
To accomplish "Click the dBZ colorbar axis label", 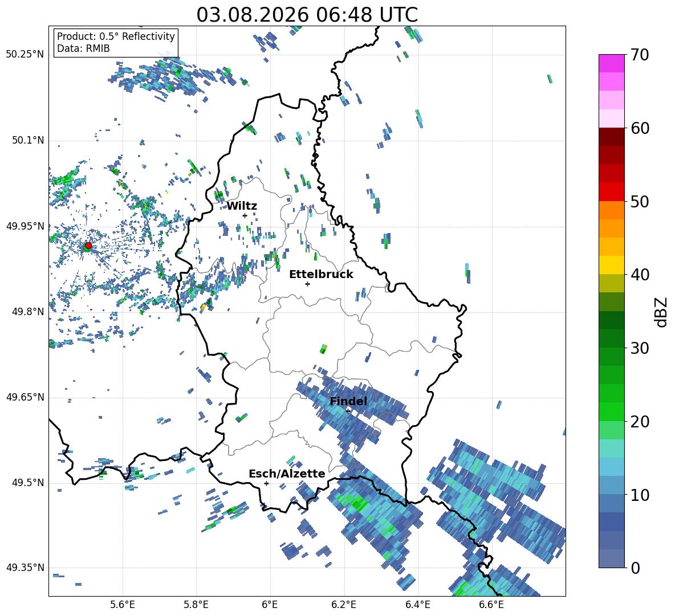I will pyautogui.click(x=662, y=312).
